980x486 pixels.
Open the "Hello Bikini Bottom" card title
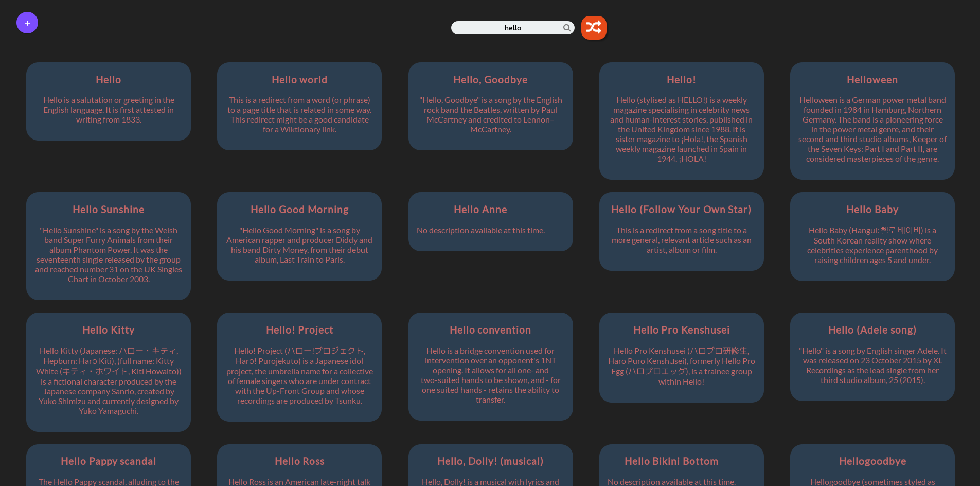pos(671,461)
